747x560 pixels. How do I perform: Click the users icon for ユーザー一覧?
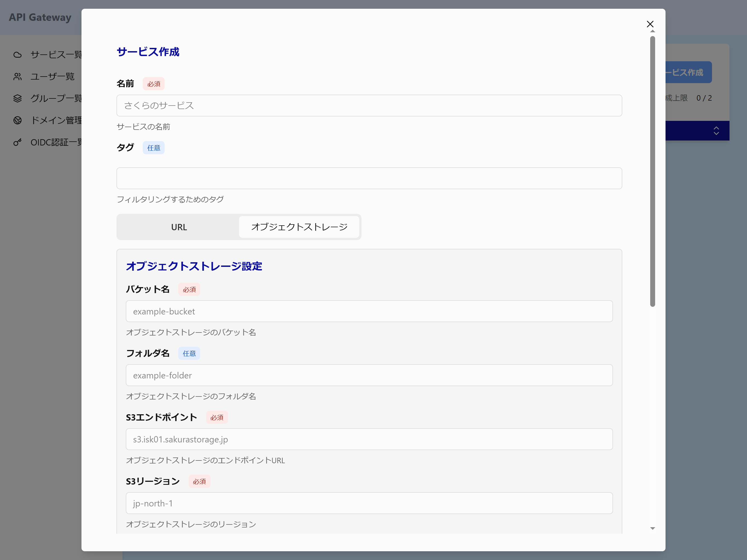[17, 77]
